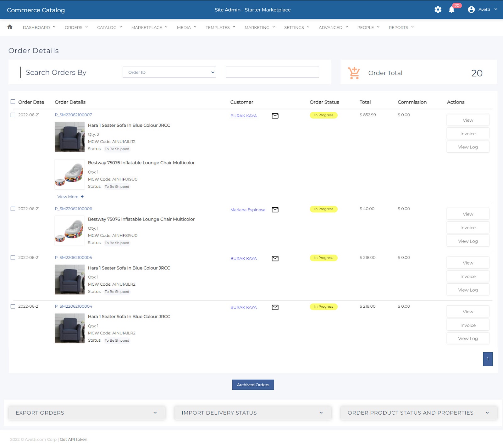Click envelope icon beside Mariana Espinosa
This screenshot has height=448, width=503.
pyautogui.click(x=275, y=210)
